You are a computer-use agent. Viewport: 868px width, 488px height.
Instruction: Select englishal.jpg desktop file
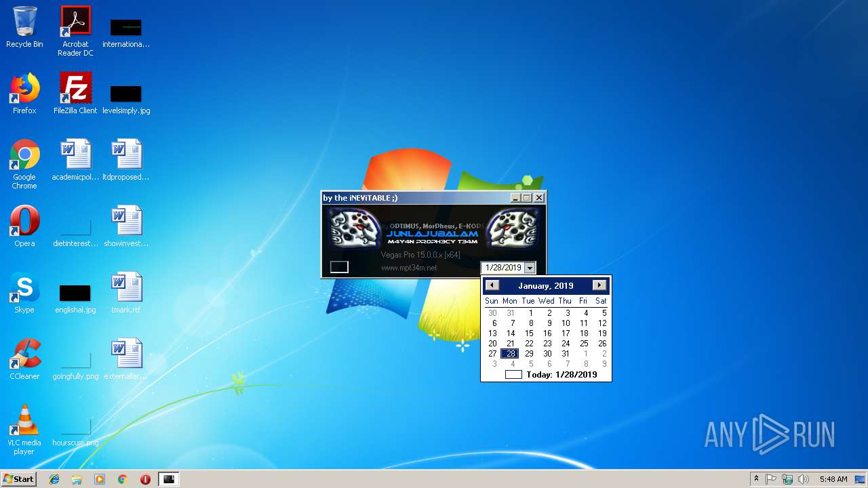[75, 298]
